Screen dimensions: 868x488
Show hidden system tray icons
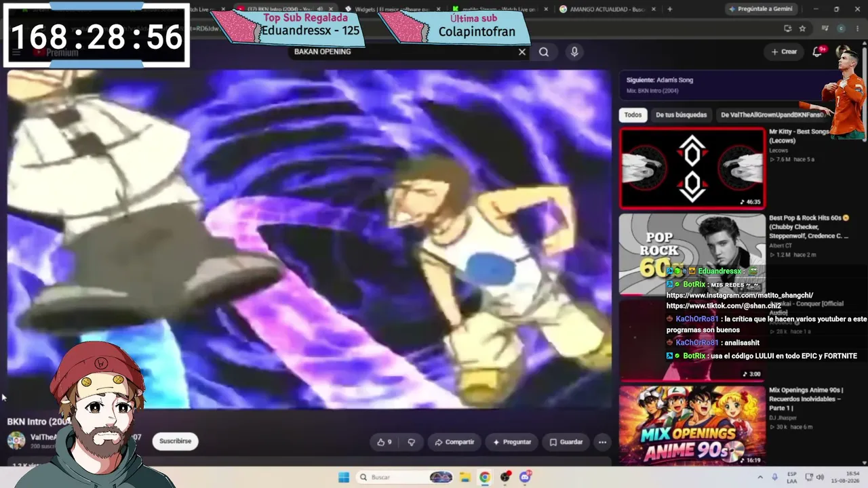coord(759,477)
